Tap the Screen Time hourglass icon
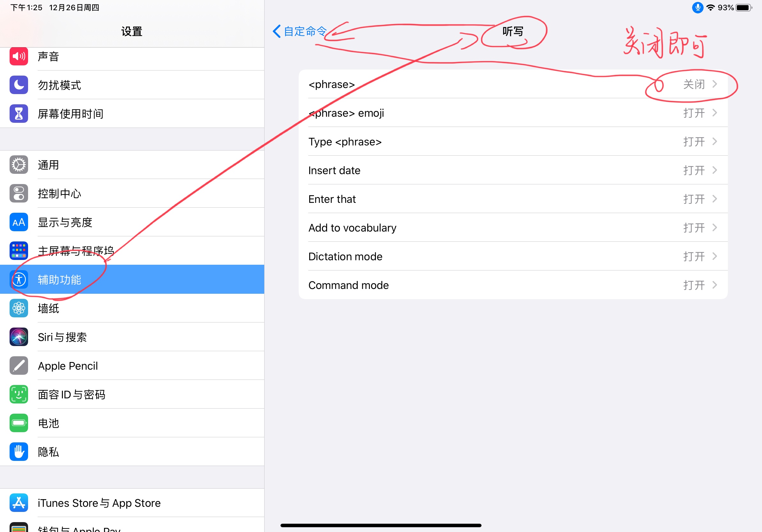 click(x=19, y=114)
